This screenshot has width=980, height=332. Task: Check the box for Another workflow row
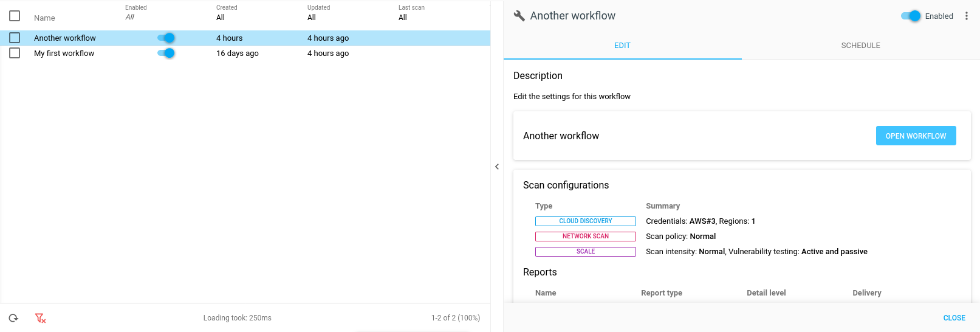point(15,38)
